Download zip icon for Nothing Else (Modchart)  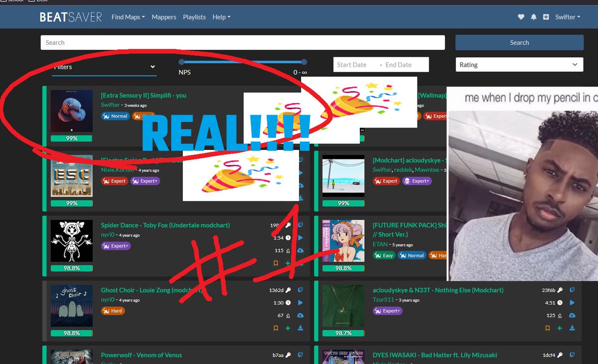[572, 328]
